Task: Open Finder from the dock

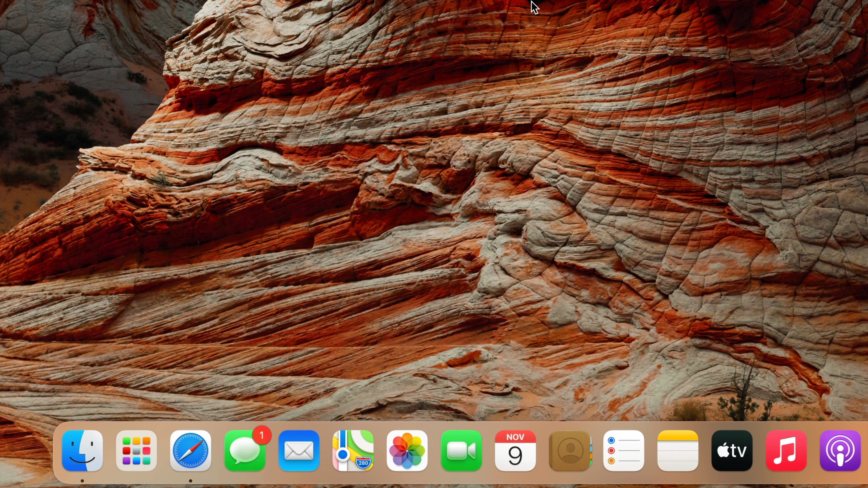Action: pyautogui.click(x=82, y=450)
